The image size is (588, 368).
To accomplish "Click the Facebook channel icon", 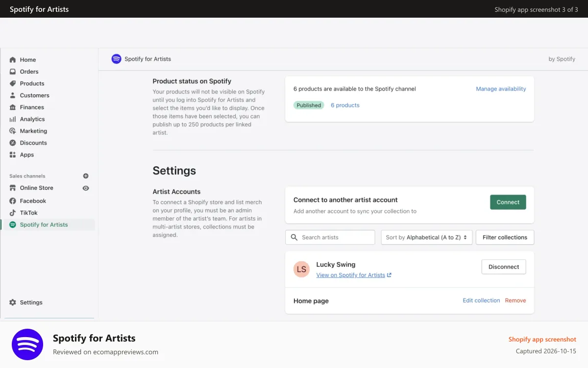I will click(13, 201).
